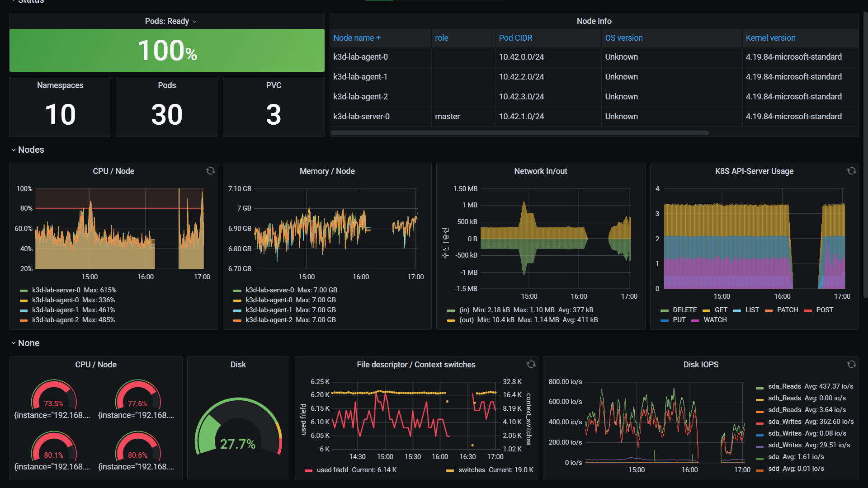Click Node Info horizontal scrollbar

[x=520, y=133]
